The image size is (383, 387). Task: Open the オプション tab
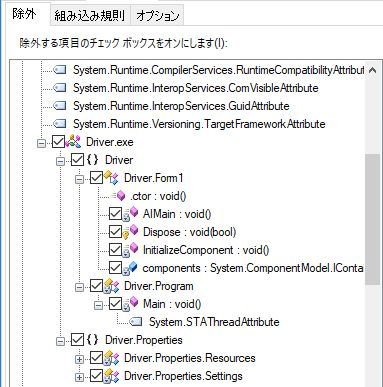click(x=157, y=15)
